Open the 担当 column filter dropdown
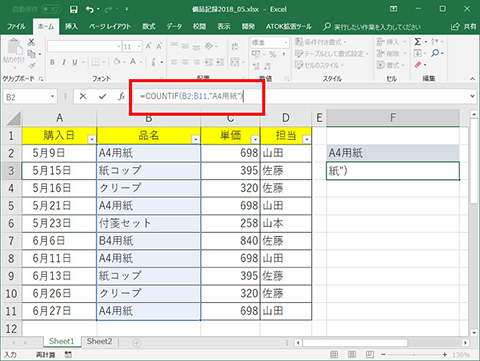Screen dimensions: 480x361 307,139
